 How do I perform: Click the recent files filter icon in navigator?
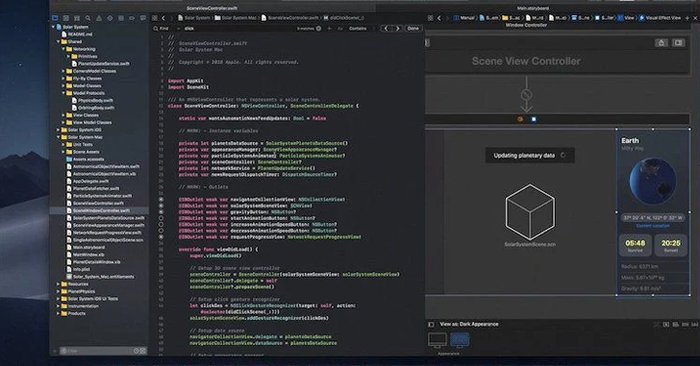click(x=137, y=351)
